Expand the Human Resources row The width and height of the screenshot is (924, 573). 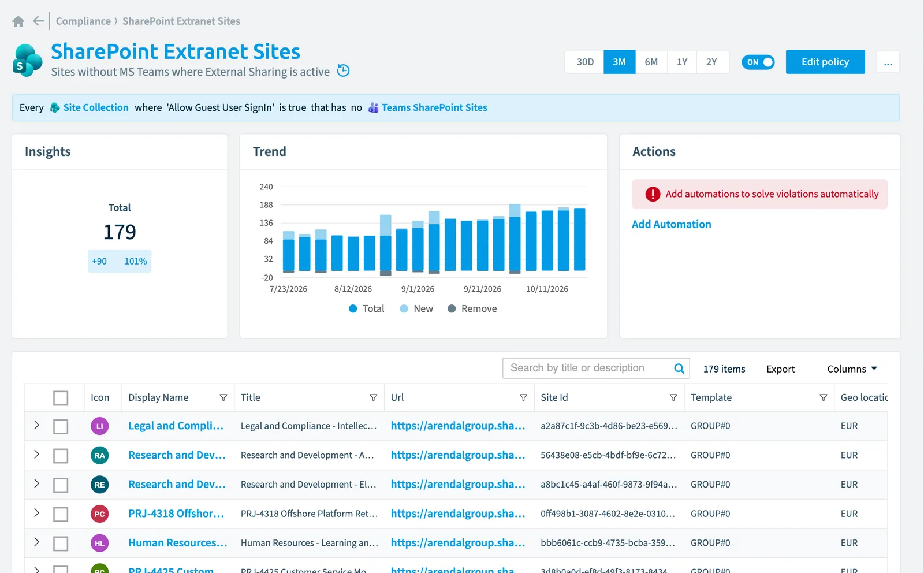(36, 542)
